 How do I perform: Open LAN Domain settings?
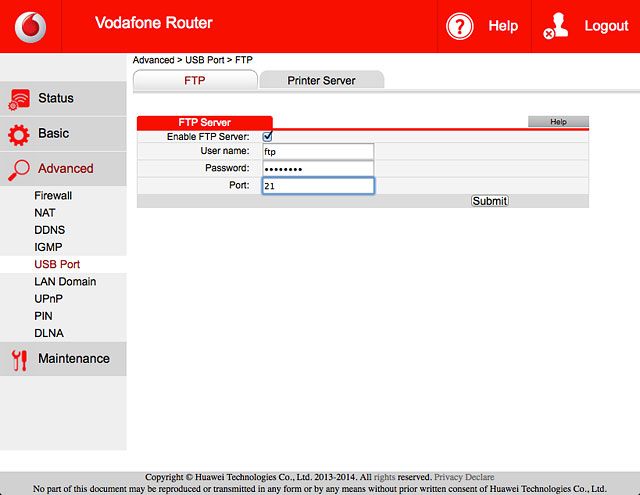pyautogui.click(x=65, y=281)
